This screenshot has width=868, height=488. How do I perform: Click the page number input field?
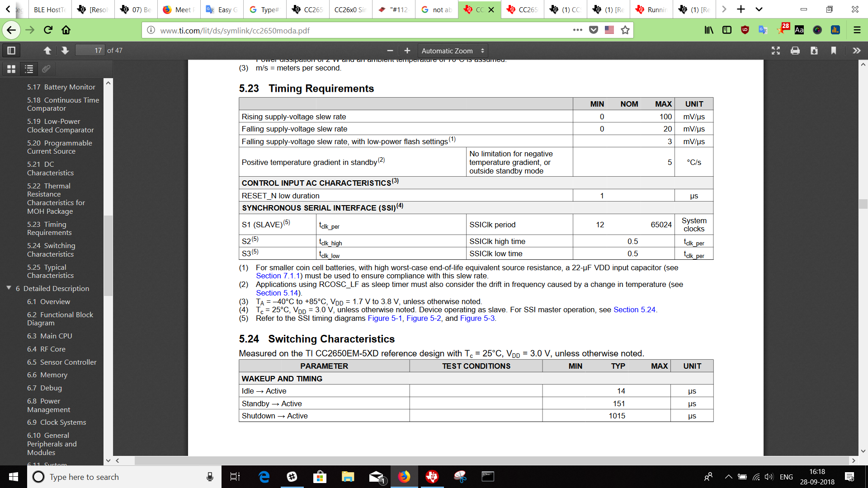90,50
